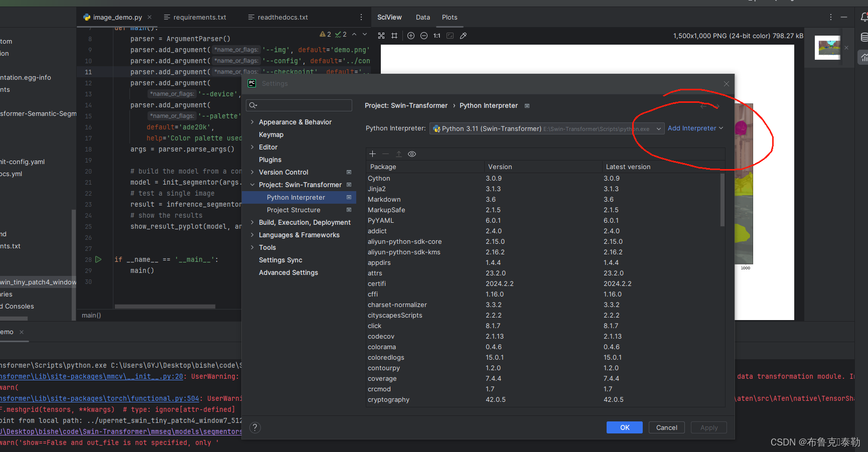Select the Data tab in SciView
This screenshot has height=452, width=868.
[423, 17]
